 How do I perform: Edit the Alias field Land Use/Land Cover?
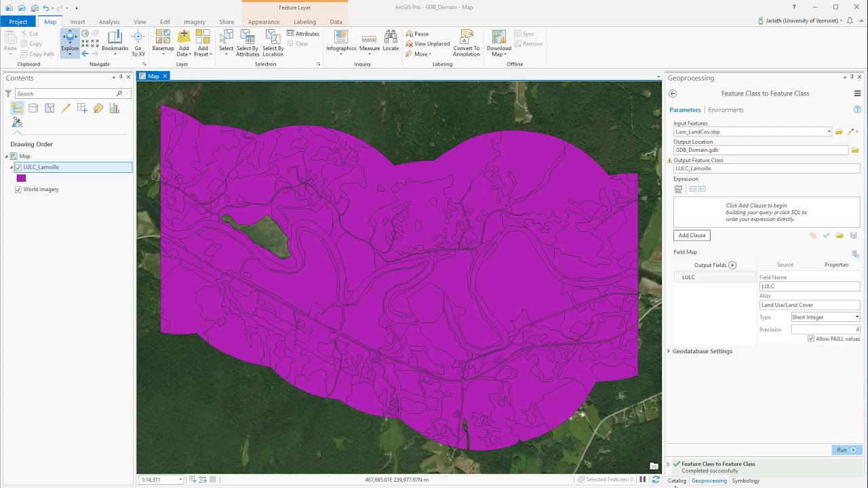(x=810, y=305)
